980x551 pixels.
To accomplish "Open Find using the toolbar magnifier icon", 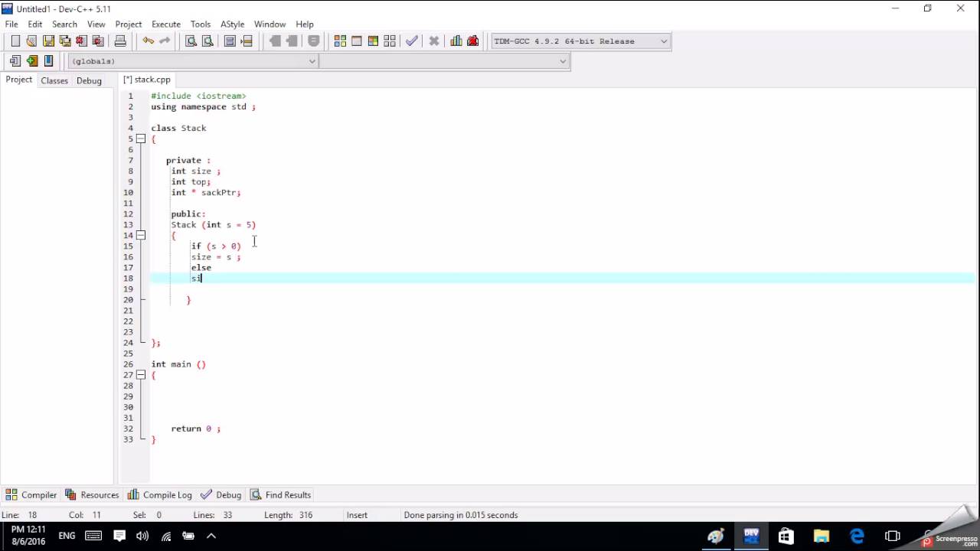I will coord(191,41).
